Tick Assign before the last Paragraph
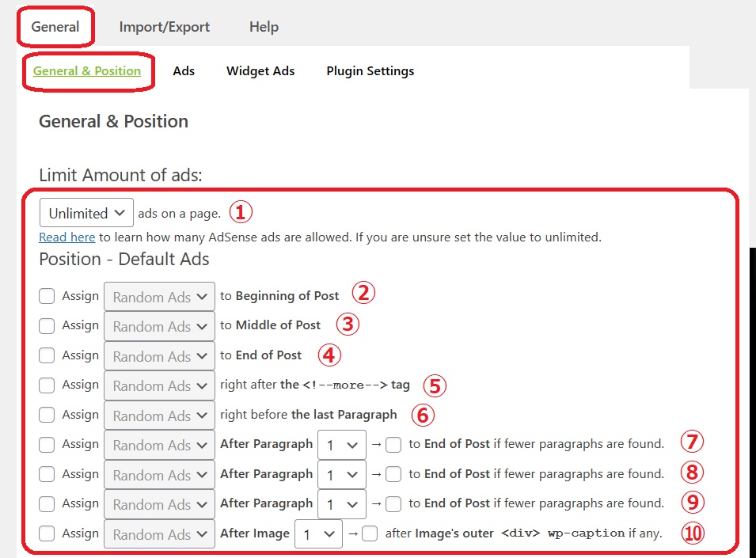756x558 pixels. coord(47,415)
